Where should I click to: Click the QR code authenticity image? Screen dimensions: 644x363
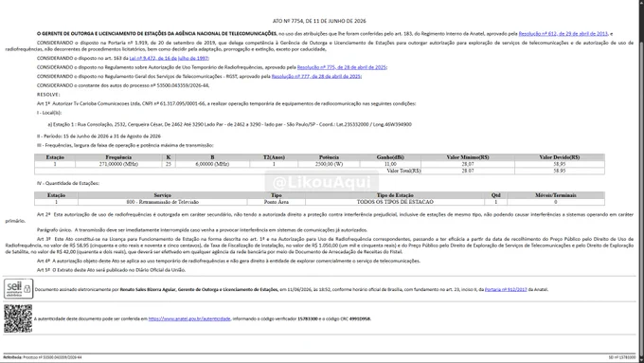point(18,318)
